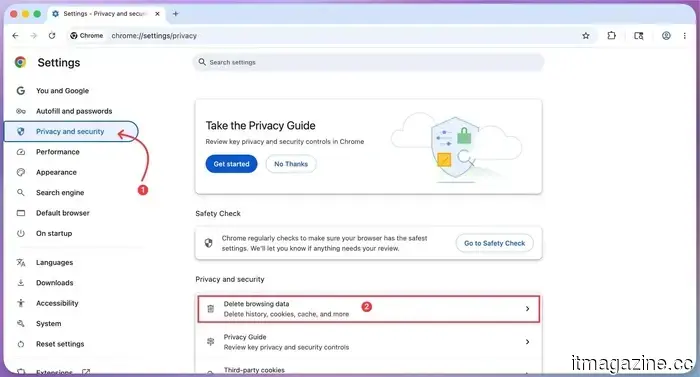Click the key icon for Autofill and passwords
Image resolution: width=700 pixels, height=377 pixels.
(x=21, y=111)
